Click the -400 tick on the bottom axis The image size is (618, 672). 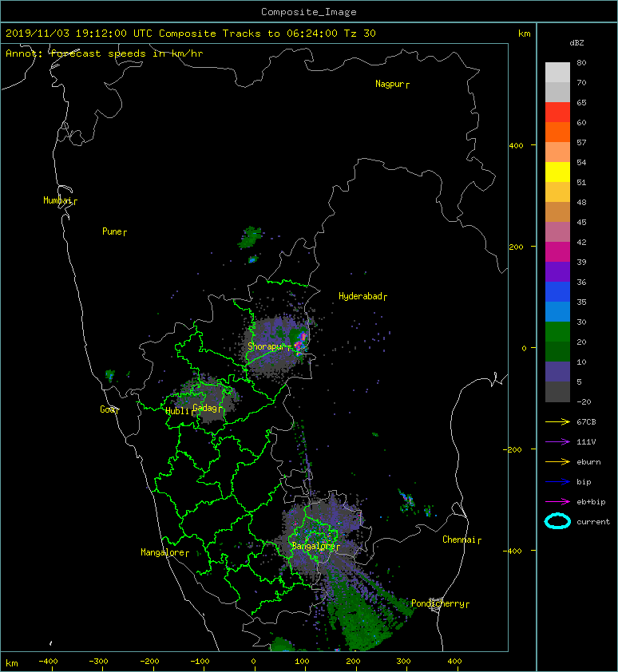point(48,662)
